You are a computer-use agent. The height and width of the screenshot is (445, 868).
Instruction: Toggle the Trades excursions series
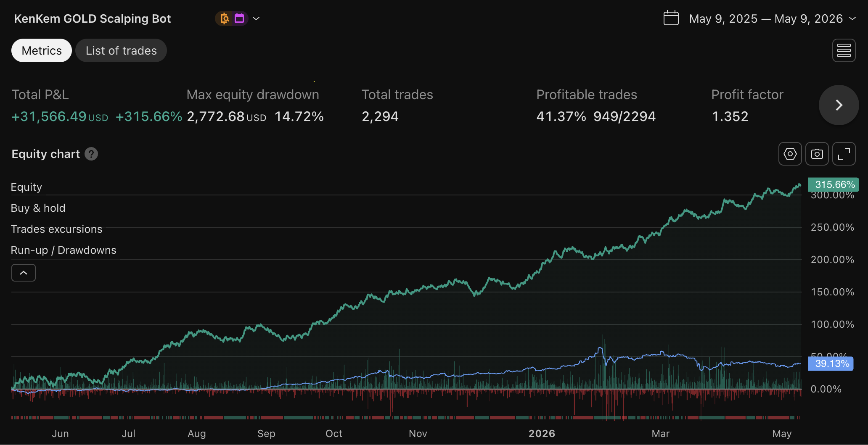pyautogui.click(x=56, y=229)
